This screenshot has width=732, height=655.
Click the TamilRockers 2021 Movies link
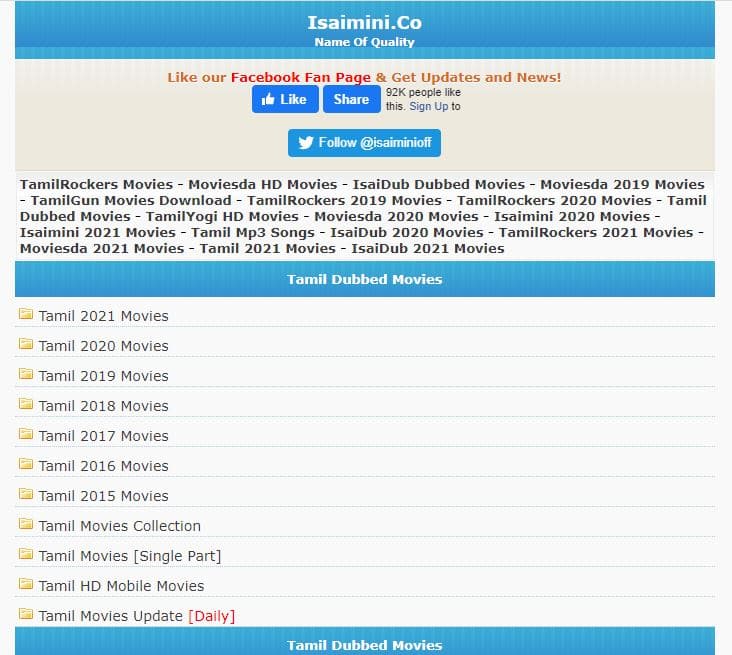[x=596, y=232]
